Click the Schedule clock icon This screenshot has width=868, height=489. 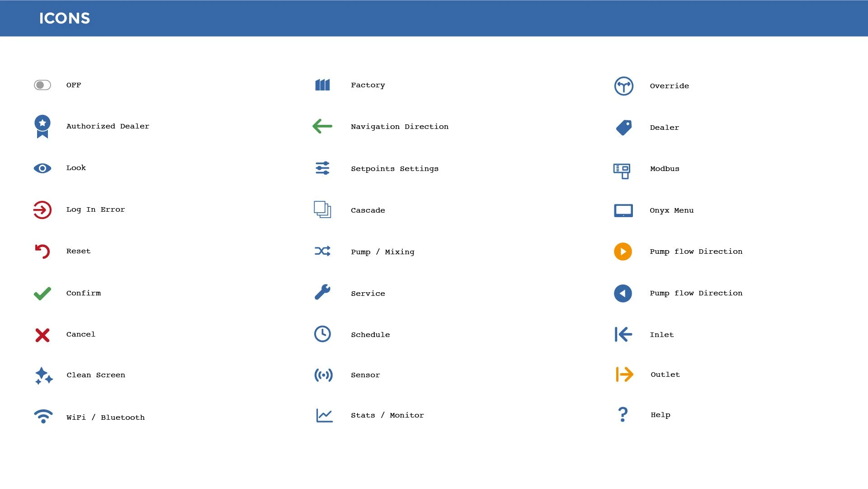pos(322,334)
